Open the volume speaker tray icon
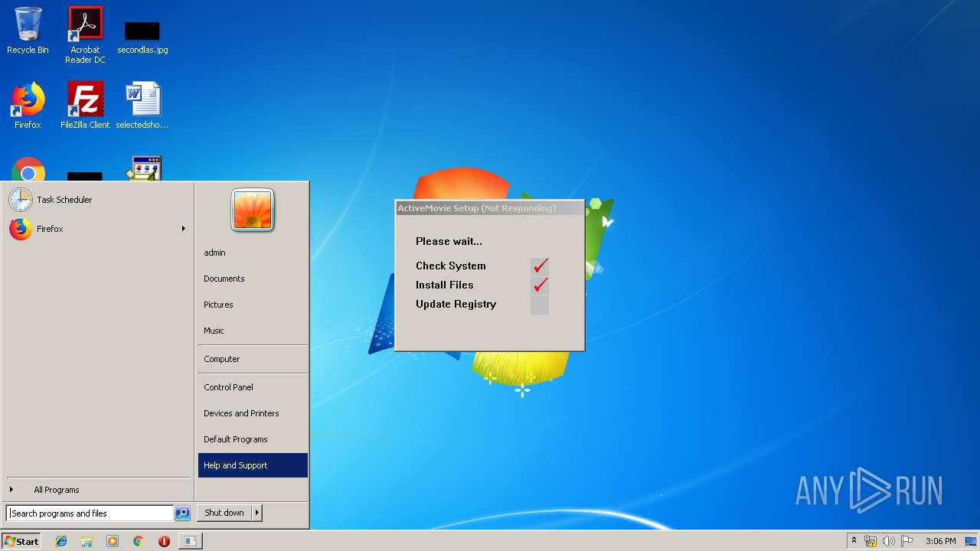This screenshot has height=551, width=980. pos(889,541)
